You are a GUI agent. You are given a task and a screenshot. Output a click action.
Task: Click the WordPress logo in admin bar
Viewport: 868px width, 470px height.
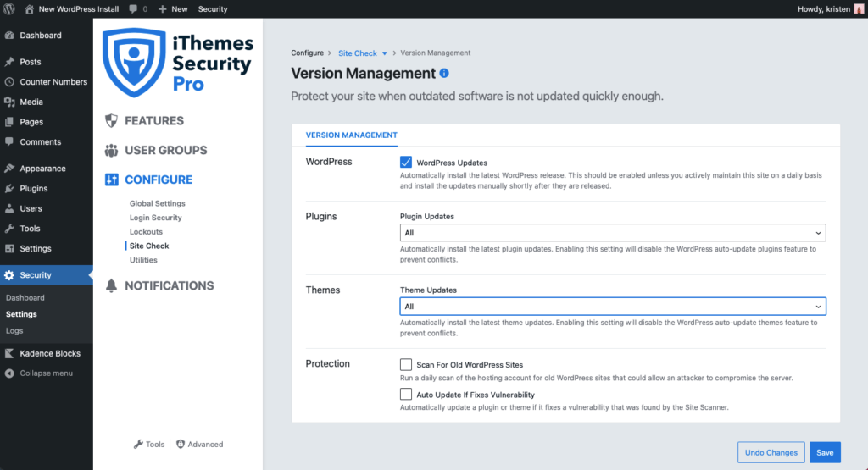(9, 8)
